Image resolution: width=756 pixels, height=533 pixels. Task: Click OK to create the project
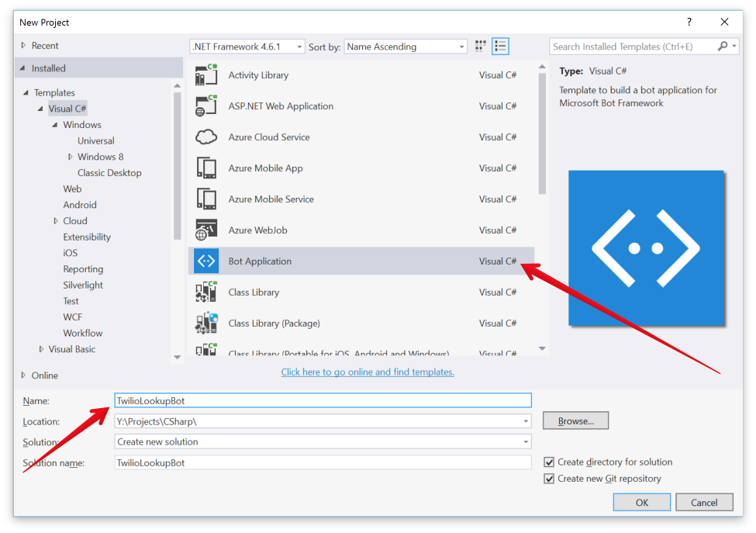click(x=642, y=502)
